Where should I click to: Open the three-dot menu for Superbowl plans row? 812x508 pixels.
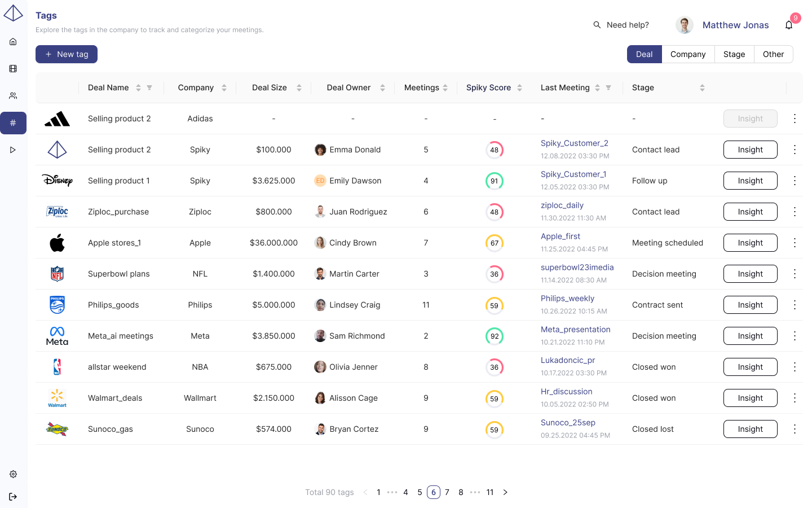tap(795, 274)
